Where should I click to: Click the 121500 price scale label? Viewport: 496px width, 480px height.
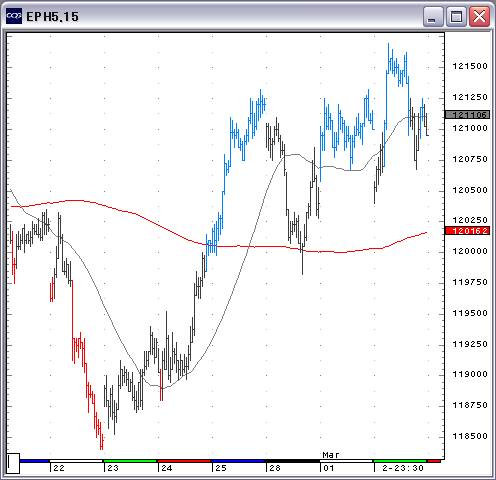tap(470, 66)
